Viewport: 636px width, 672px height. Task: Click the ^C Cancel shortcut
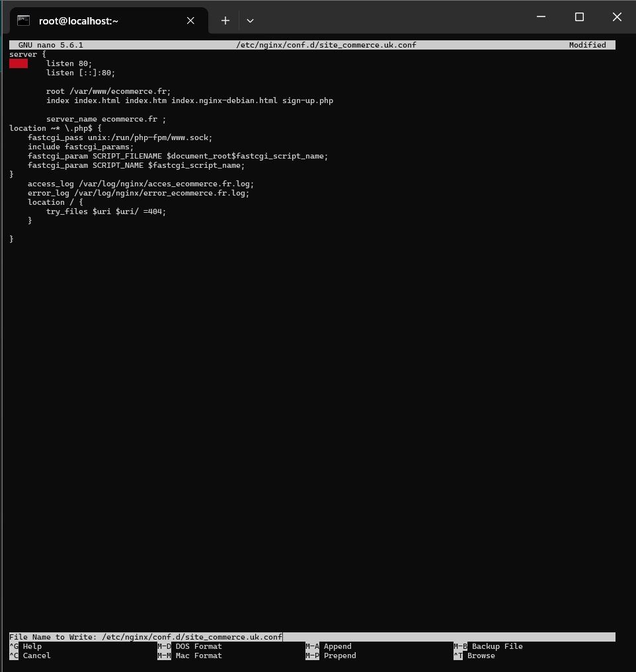(30, 655)
